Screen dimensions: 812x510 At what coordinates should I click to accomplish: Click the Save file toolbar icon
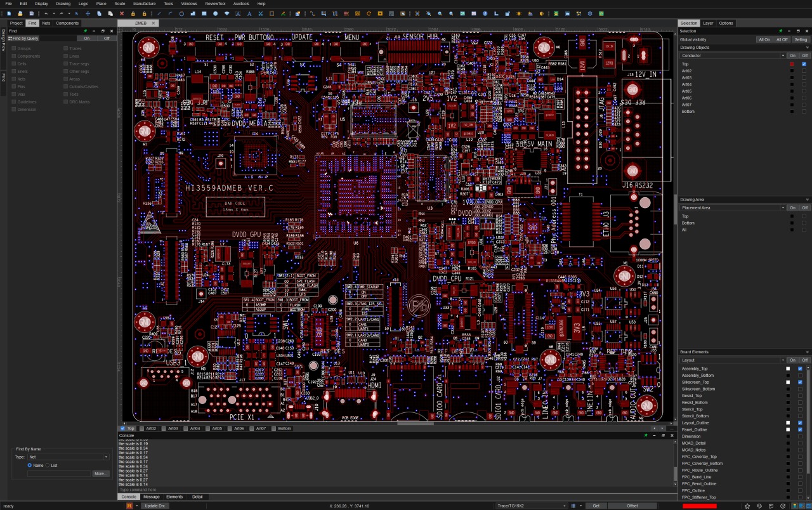(32, 13)
